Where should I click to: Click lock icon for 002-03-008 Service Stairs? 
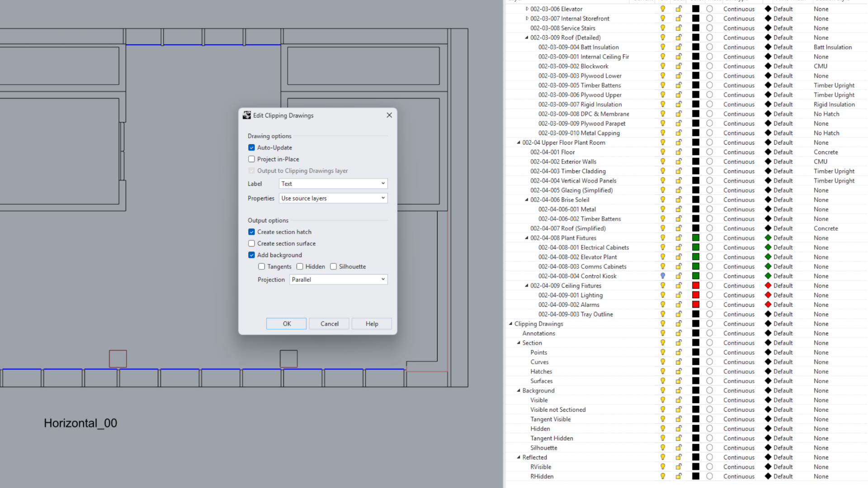click(x=679, y=28)
